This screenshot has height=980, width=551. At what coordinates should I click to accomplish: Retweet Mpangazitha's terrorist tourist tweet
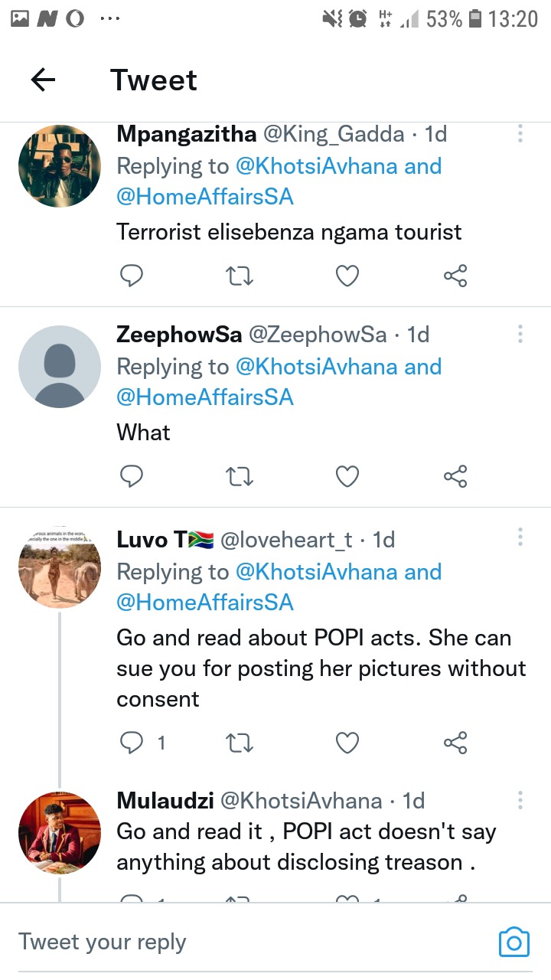[240, 276]
